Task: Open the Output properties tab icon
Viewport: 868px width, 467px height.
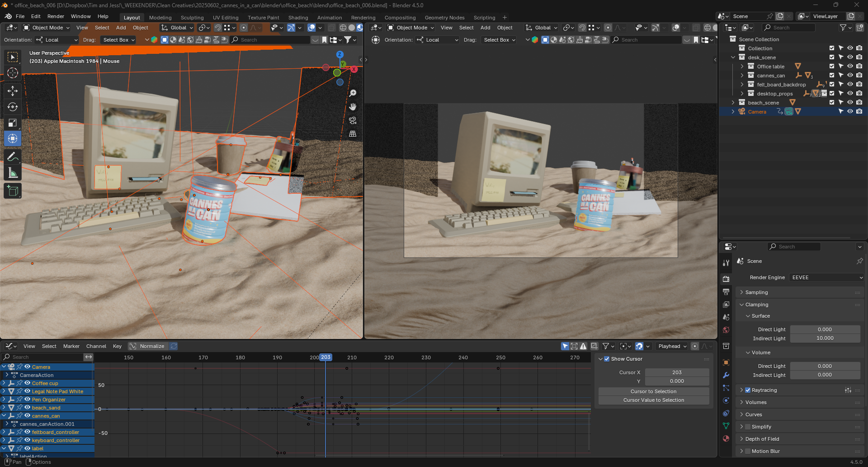Action: tap(726, 292)
